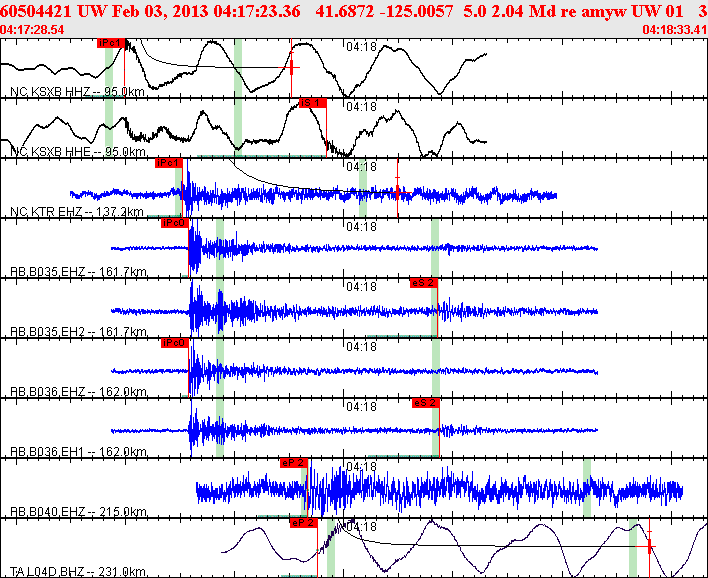Click the iPc1 pick label on KTR EHZ
Image resolution: width=708 pixels, height=578 pixels.
tap(168, 163)
